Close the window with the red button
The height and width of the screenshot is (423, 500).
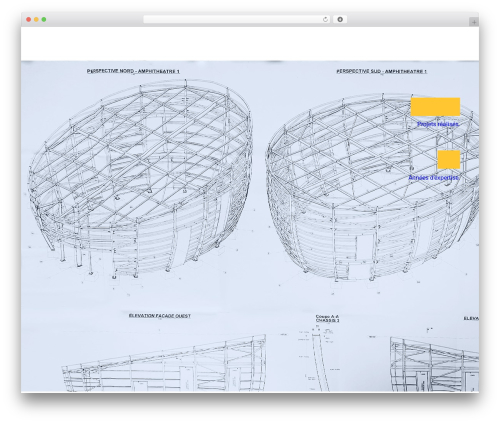click(x=29, y=20)
